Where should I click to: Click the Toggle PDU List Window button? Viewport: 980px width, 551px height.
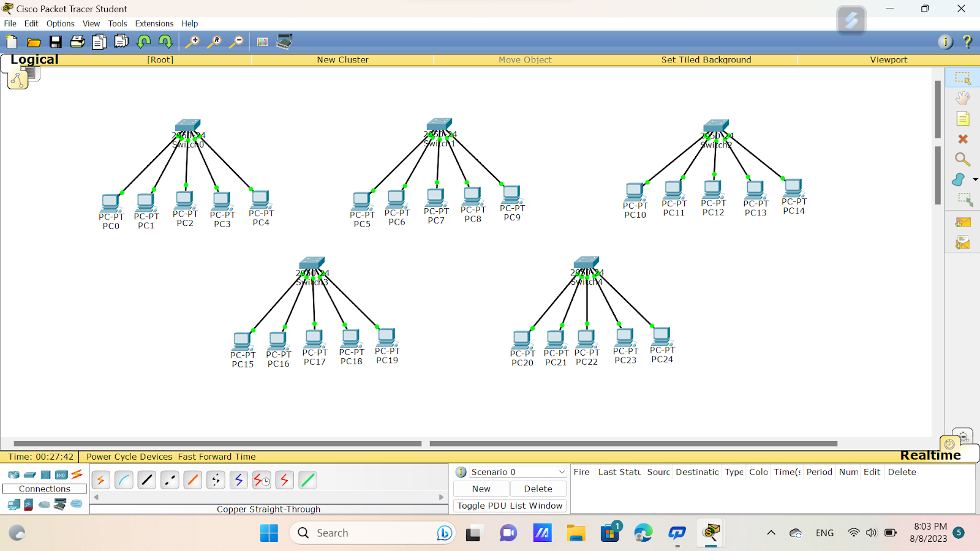tap(510, 506)
